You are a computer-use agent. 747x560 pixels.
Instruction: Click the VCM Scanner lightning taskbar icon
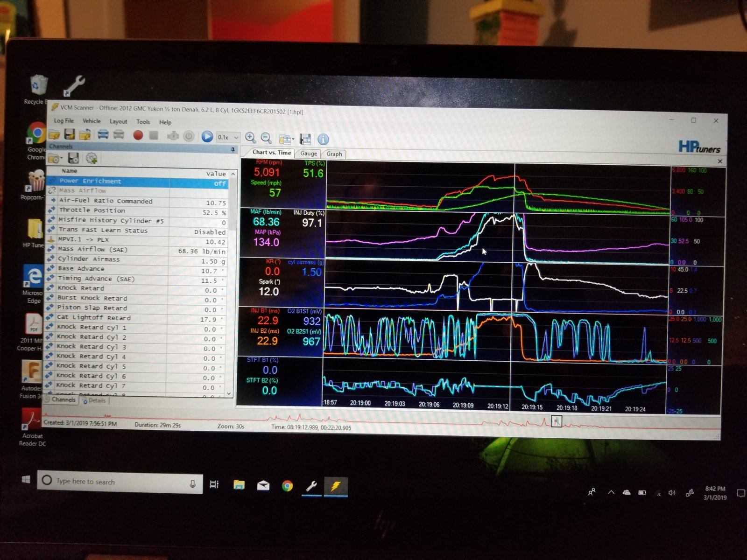click(335, 487)
